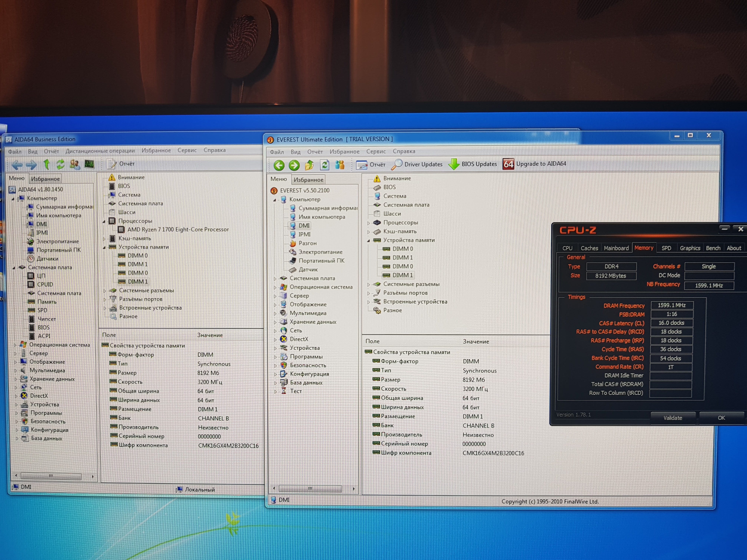Collapse Устройства памяти in EVEREST right pane

(x=369, y=241)
